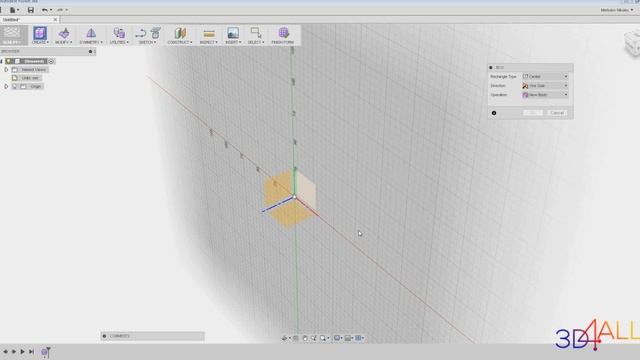Redo the last undone action

point(60,10)
